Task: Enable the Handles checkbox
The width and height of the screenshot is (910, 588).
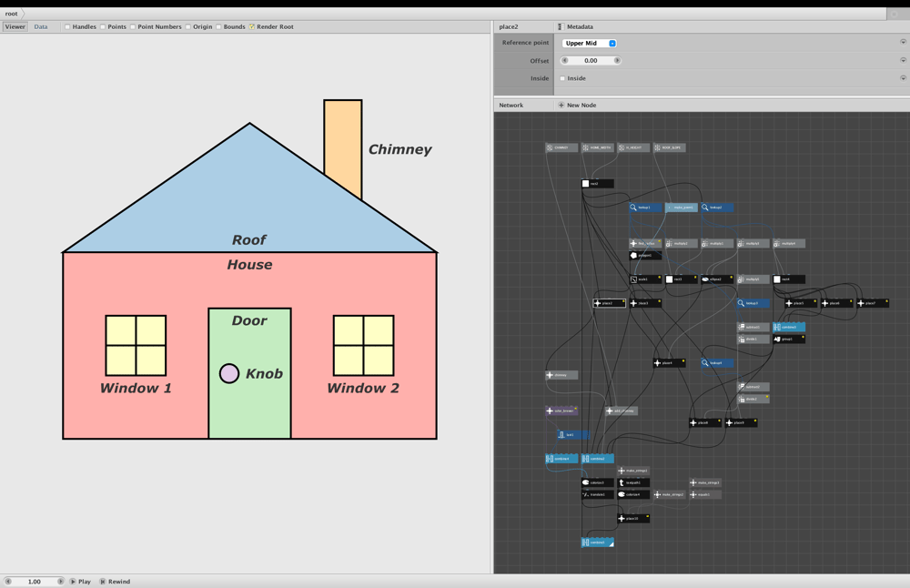Action: click(67, 26)
